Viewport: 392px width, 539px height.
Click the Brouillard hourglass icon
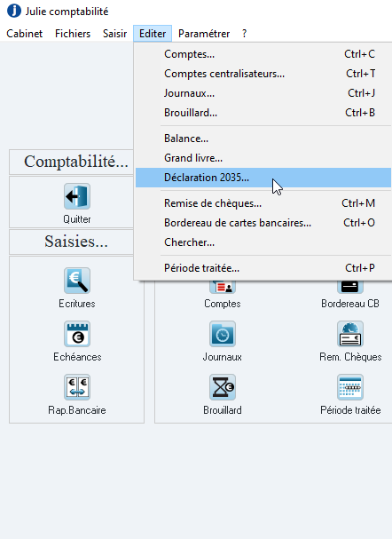tap(223, 387)
